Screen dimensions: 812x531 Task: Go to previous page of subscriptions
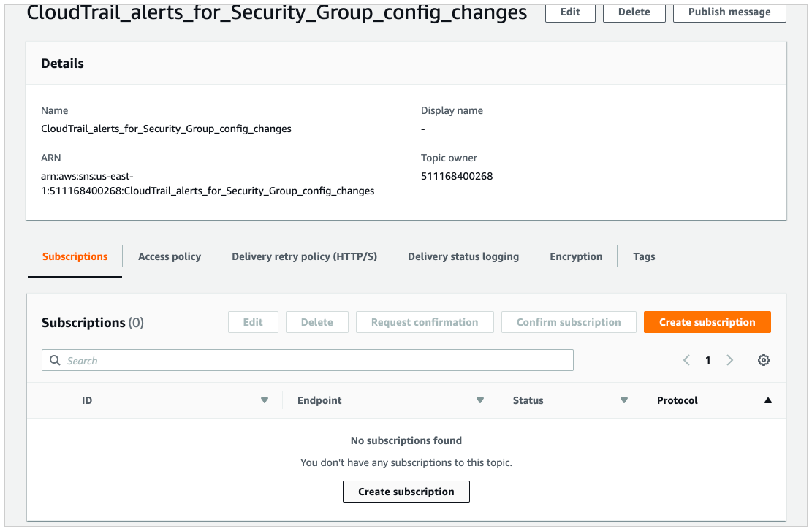pos(687,360)
